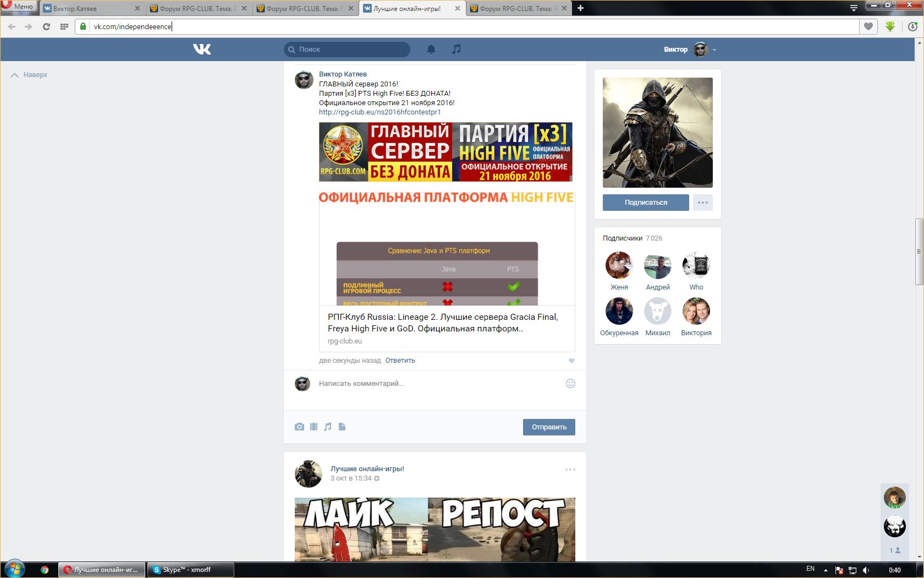Click Ответить reply link
Viewport: 924px width, 578px height.
[400, 361]
